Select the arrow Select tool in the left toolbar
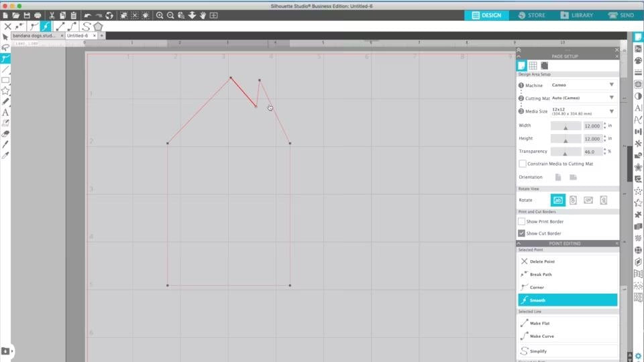 click(x=5, y=37)
